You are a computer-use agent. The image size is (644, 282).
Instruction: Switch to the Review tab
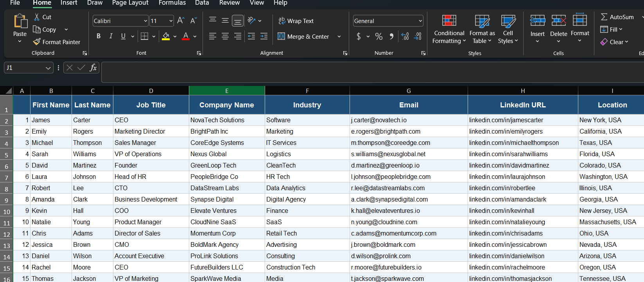[230, 3]
